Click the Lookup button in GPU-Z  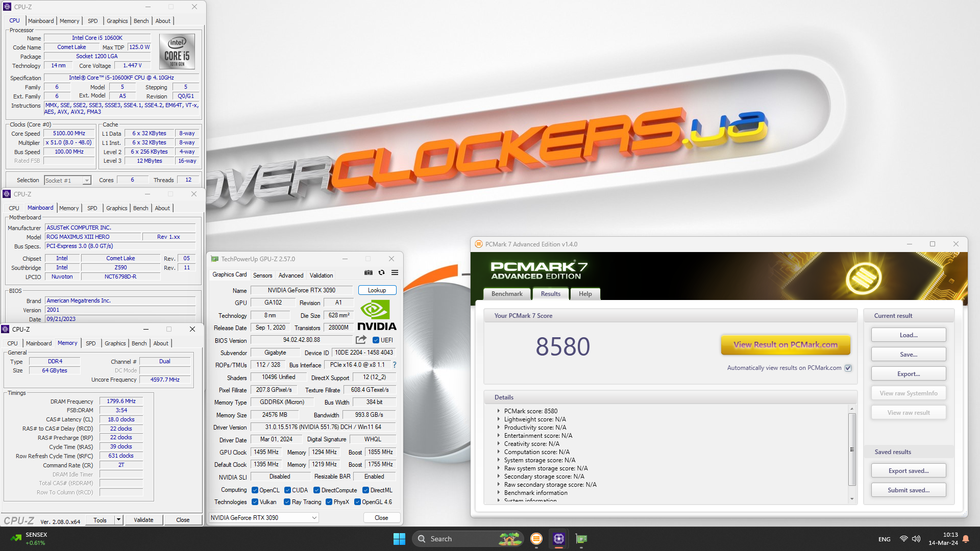[x=377, y=290]
